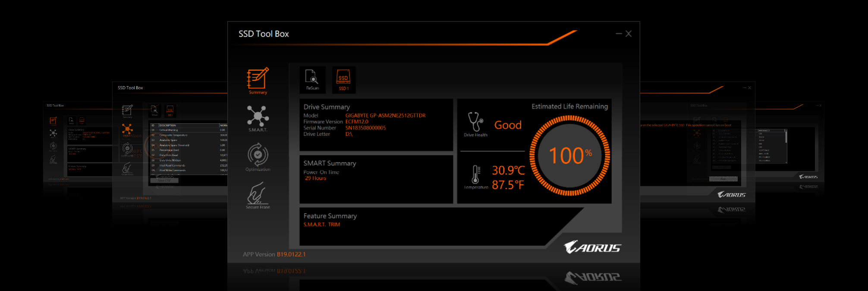Viewport: 868px width, 291px height.
Task: Select the SSD 1 drive in the front window
Action: [344, 80]
